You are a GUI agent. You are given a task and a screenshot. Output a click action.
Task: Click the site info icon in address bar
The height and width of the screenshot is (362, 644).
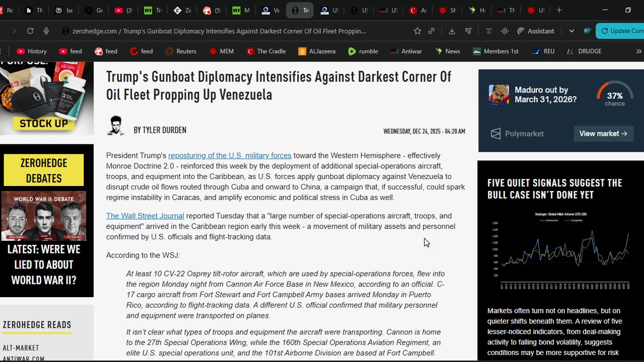(65, 31)
